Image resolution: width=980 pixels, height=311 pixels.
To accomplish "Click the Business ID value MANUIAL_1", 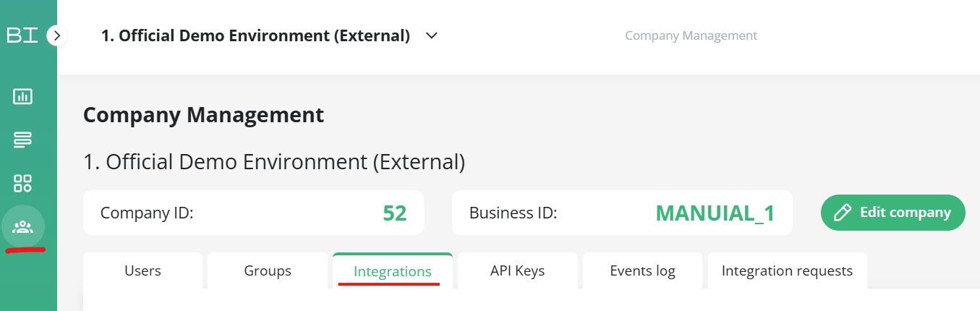I will click(x=715, y=213).
